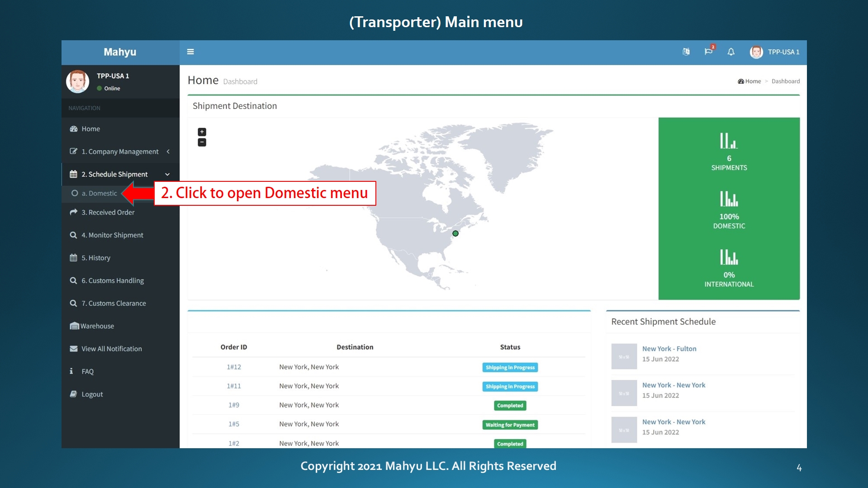Open order ID 1#5
Viewport: 868px width, 488px height.
233,424
